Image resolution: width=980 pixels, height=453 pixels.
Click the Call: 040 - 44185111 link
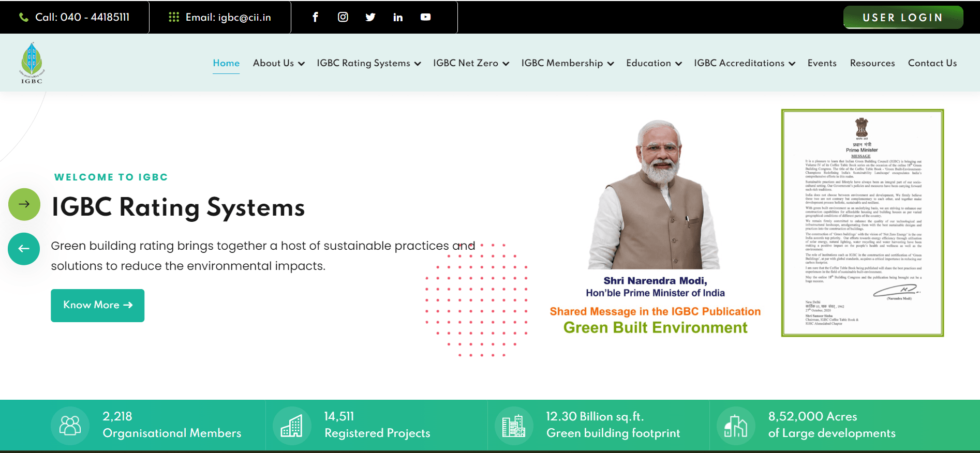pyautogui.click(x=82, y=17)
